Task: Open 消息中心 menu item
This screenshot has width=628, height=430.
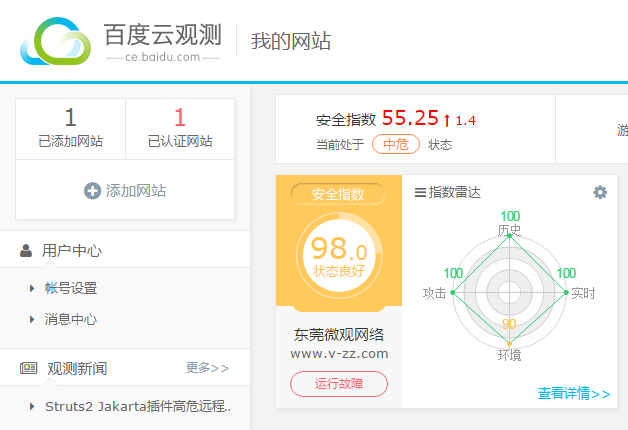Action: [x=71, y=319]
